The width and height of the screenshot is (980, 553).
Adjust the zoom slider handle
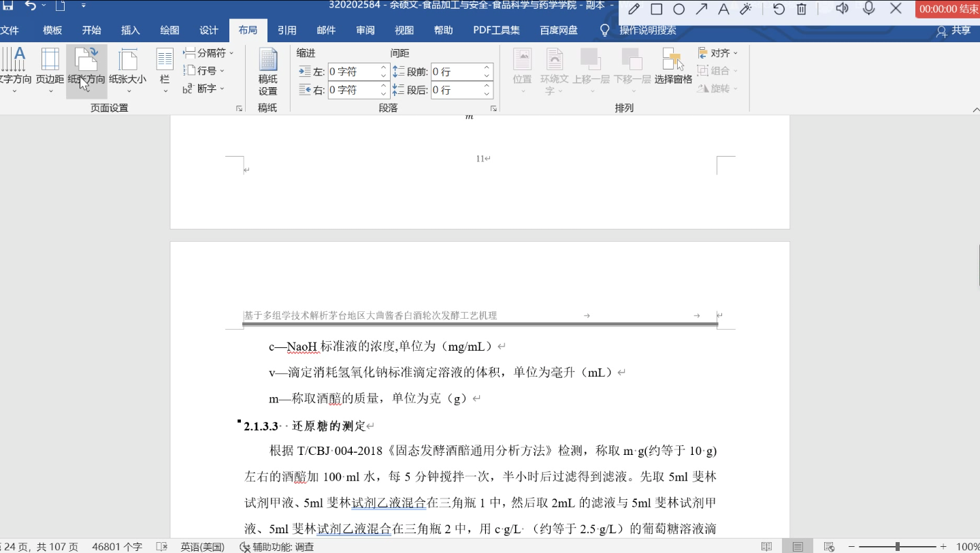[x=898, y=546]
